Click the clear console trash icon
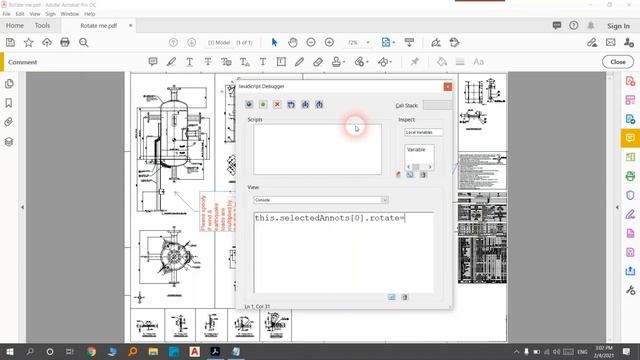 tap(404, 297)
